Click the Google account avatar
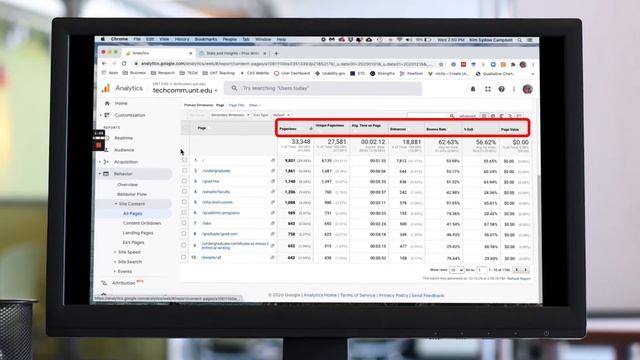 click(527, 89)
